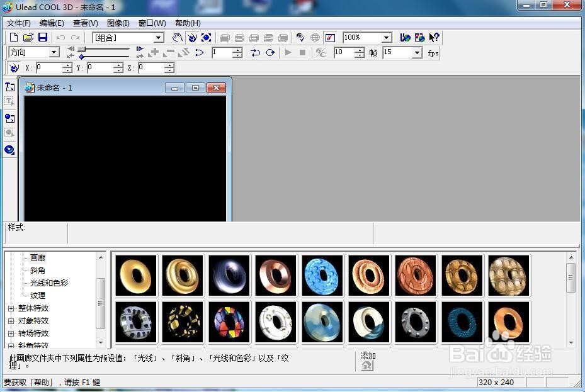Open the 窗口(W) menu
This screenshot has width=585, height=392.
(x=152, y=23)
